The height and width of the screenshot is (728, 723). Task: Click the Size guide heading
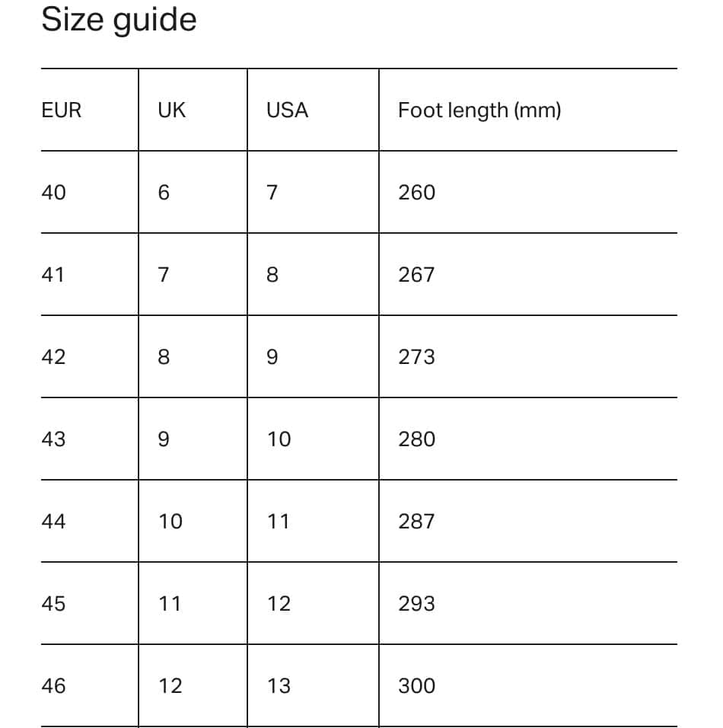click(119, 20)
